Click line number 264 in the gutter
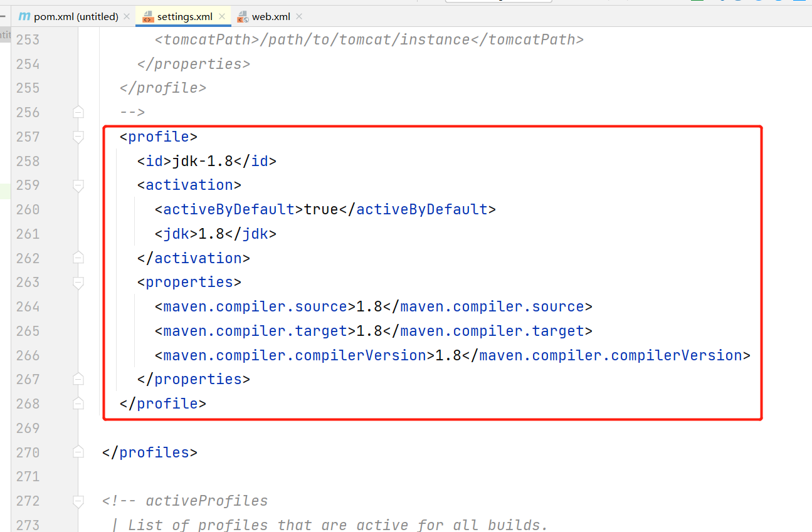The image size is (812, 532). [28, 306]
